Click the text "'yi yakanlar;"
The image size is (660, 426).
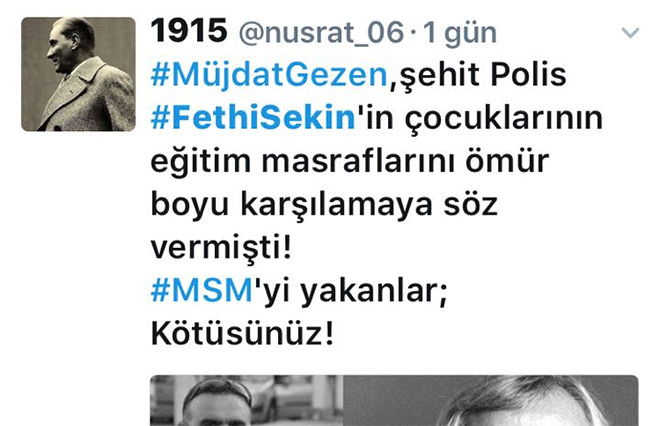pyautogui.click(x=350, y=291)
